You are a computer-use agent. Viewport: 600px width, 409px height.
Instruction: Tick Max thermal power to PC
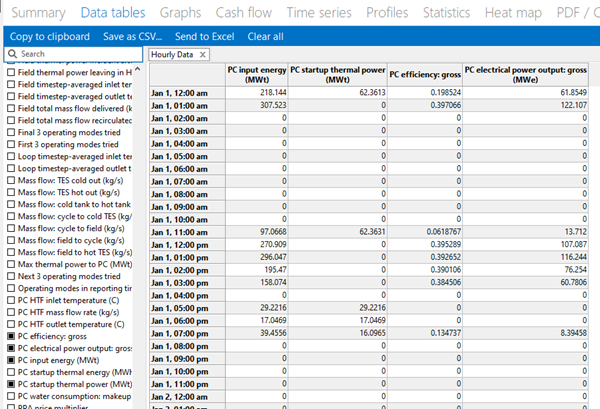coord(11,262)
